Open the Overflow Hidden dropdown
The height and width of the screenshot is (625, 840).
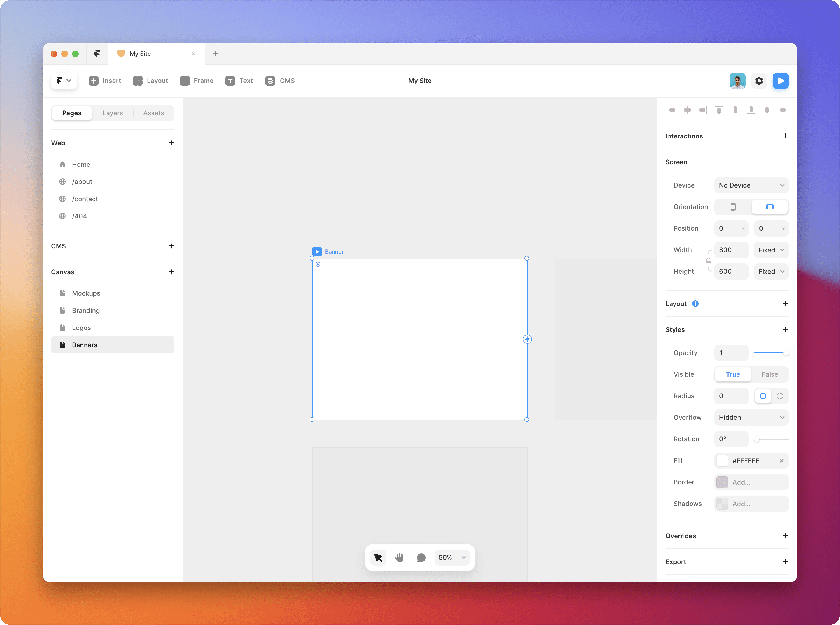pos(751,417)
